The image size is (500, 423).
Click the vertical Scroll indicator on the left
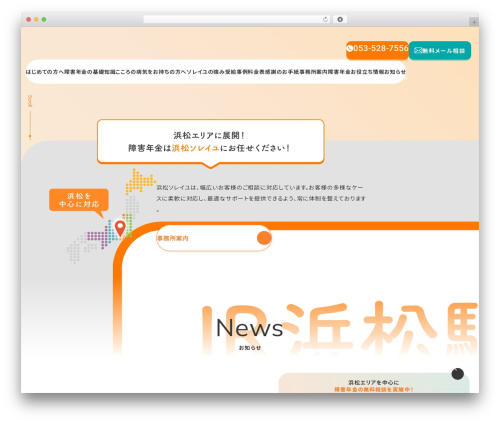[x=30, y=117]
